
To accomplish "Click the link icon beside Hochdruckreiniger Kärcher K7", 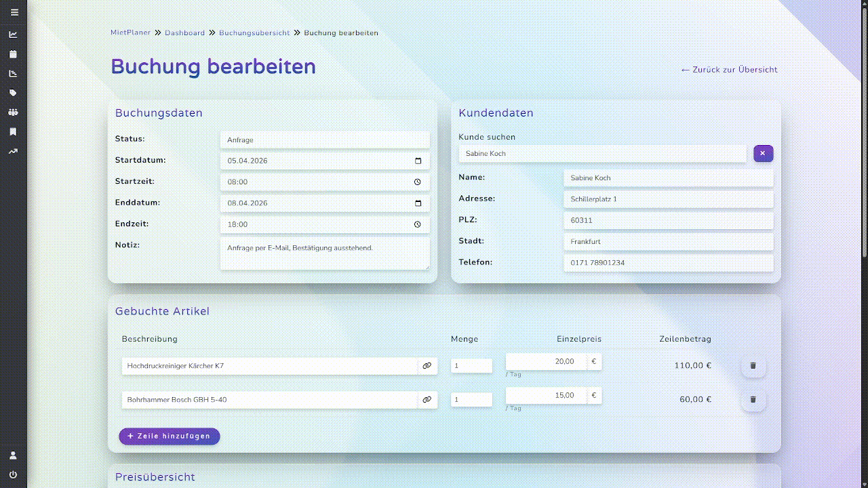I will (427, 365).
